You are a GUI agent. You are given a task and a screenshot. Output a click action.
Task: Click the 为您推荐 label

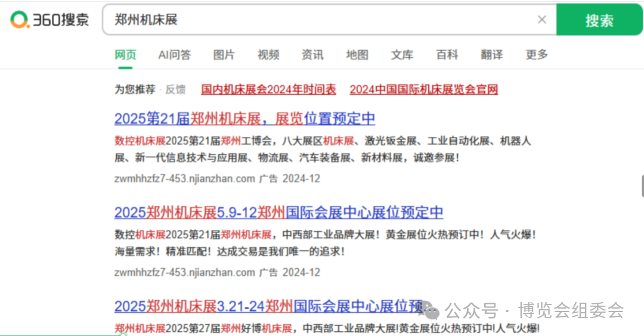(135, 89)
